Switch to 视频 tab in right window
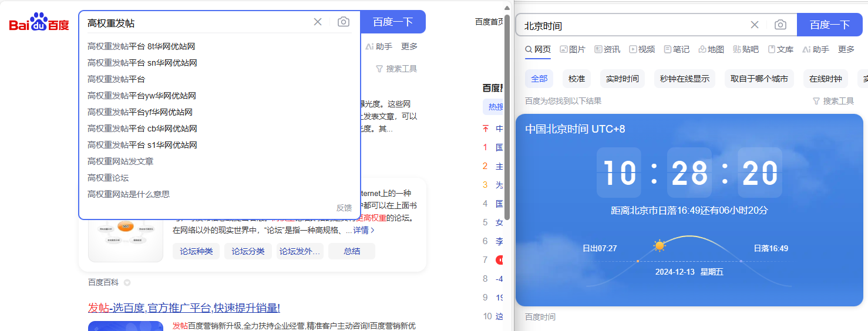The image size is (868, 331). [x=642, y=49]
